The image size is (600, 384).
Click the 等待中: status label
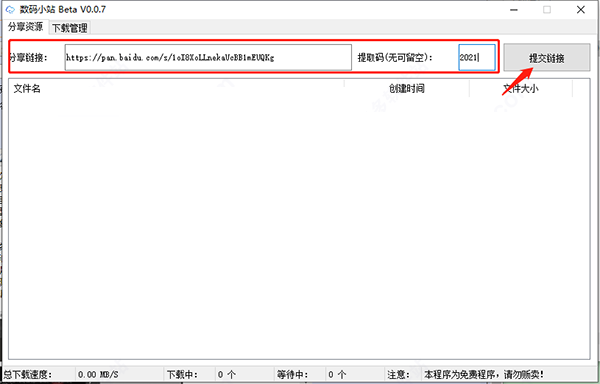click(x=292, y=374)
